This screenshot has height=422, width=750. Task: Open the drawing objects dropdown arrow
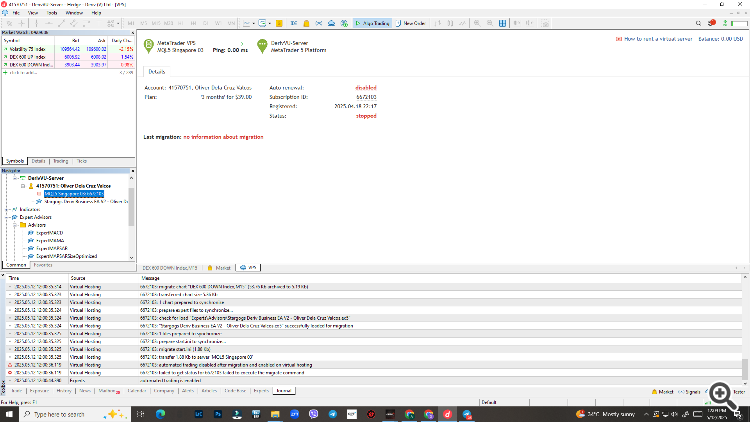coord(118,23)
